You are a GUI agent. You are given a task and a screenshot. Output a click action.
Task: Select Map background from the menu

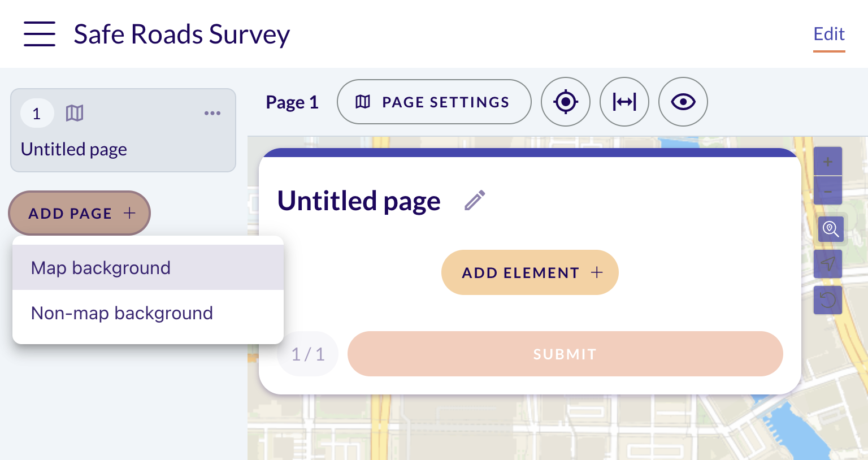[x=148, y=267]
